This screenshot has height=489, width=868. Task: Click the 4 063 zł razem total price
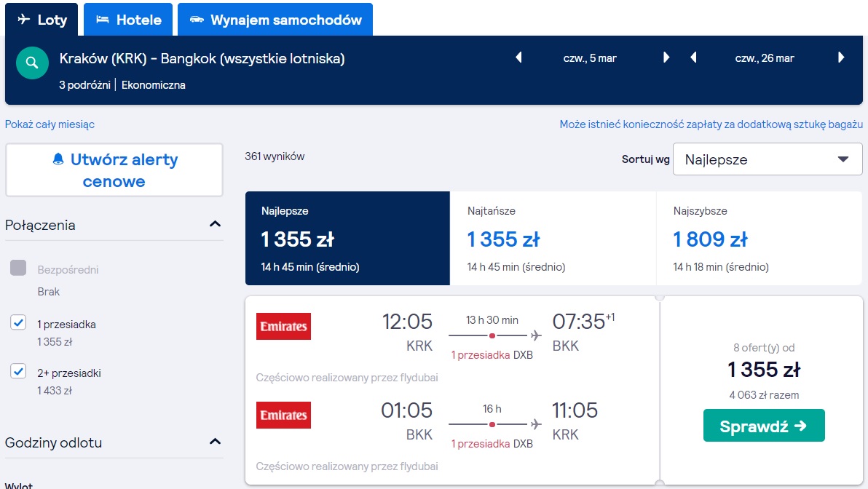764,395
